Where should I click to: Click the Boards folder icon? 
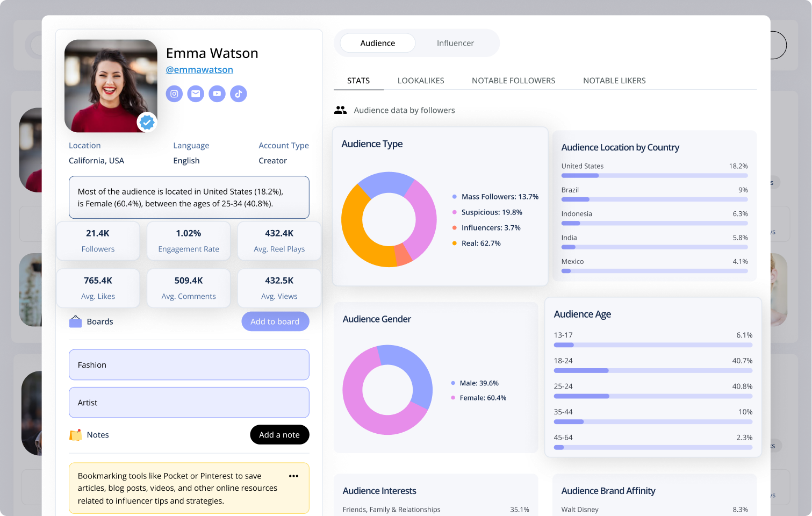pyautogui.click(x=75, y=321)
